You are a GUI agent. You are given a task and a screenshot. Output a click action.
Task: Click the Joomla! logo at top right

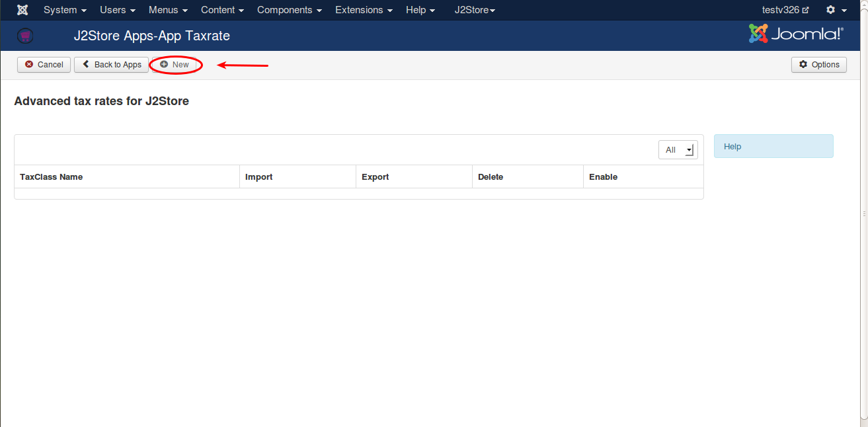click(796, 34)
